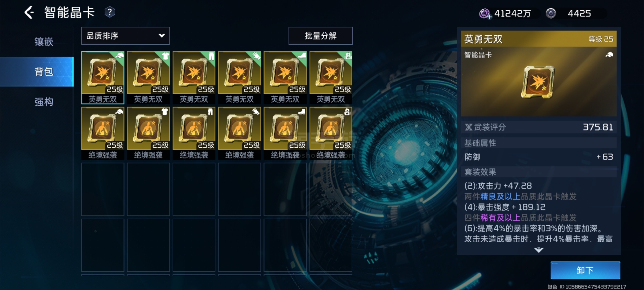Select the 英勇无双 shirt slot card

tap(148, 78)
